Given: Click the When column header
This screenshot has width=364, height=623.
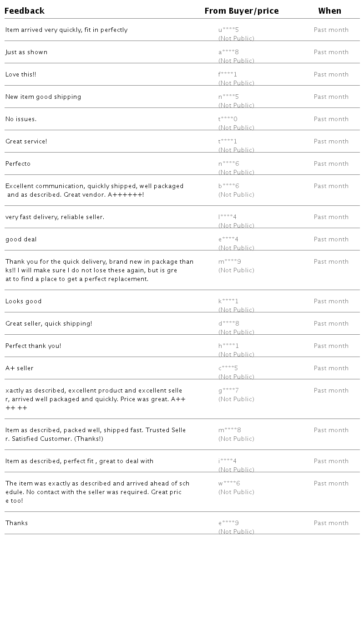Looking at the screenshot, I should [329, 11].
